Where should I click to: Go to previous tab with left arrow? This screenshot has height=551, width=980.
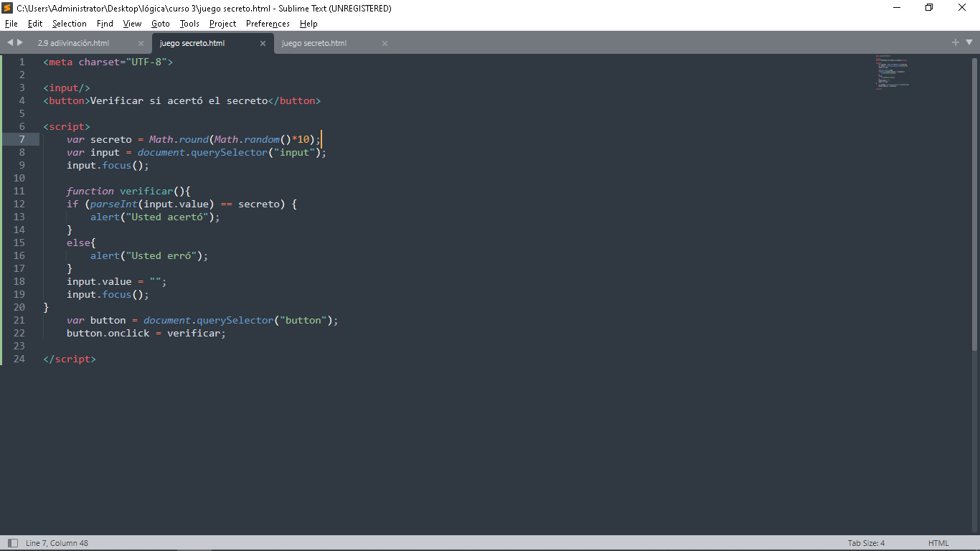pyautogui.click(x=10, y=42)
